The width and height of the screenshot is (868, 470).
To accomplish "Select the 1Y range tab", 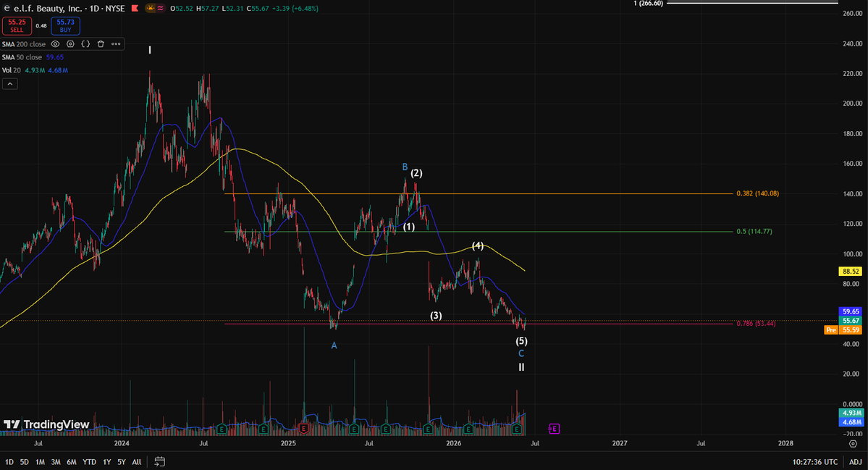I will point(107,462).
